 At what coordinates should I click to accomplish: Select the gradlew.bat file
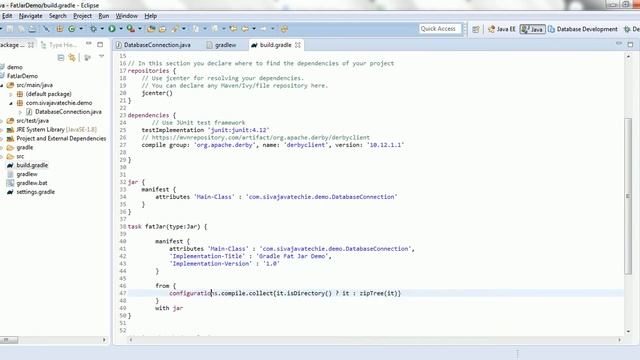pos(32,183)
